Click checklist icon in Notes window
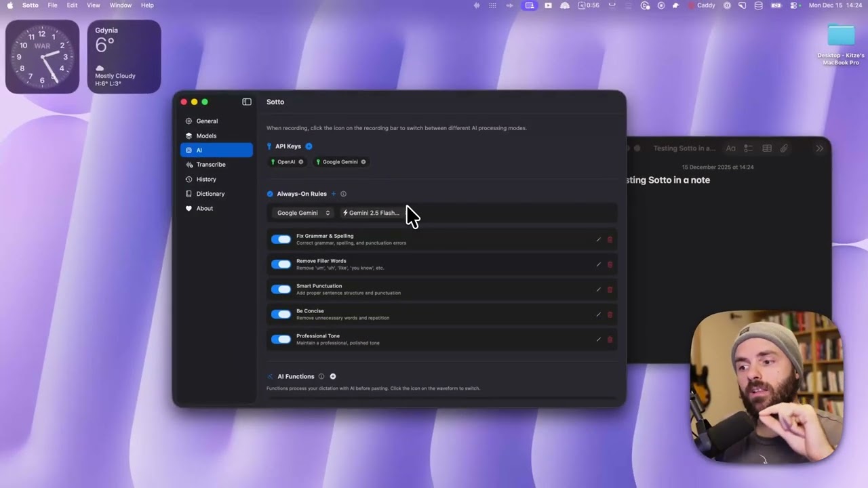This screenshot has width=868, height=488. (749, 148)
